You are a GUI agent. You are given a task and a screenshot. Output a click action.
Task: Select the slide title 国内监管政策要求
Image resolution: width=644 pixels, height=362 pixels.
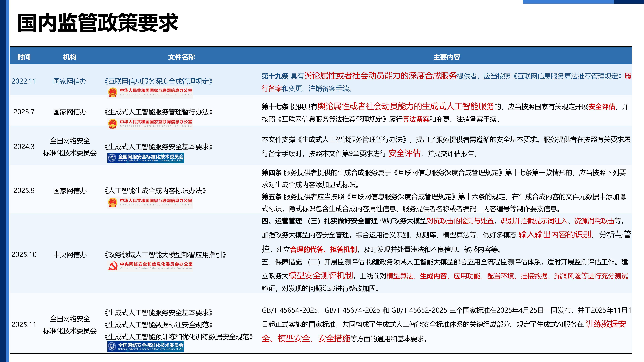[98, 23]
